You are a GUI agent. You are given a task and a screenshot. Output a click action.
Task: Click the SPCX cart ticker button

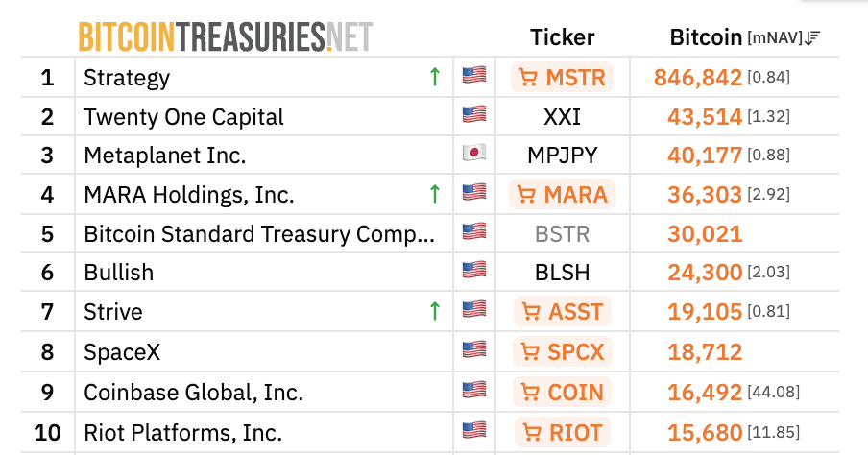tap(562, 351)
